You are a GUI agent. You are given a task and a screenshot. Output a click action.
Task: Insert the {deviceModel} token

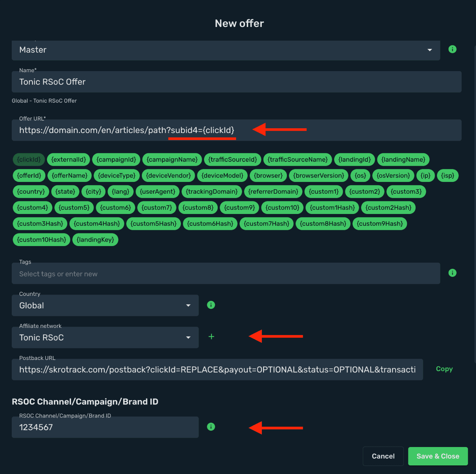(x=222, y=176)
